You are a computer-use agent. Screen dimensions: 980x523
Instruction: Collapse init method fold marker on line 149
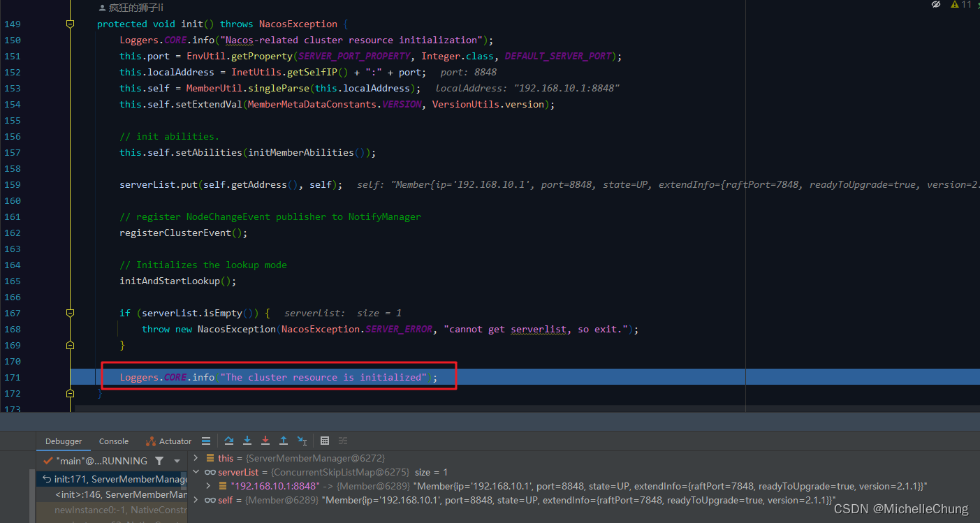tap(70, 24)
